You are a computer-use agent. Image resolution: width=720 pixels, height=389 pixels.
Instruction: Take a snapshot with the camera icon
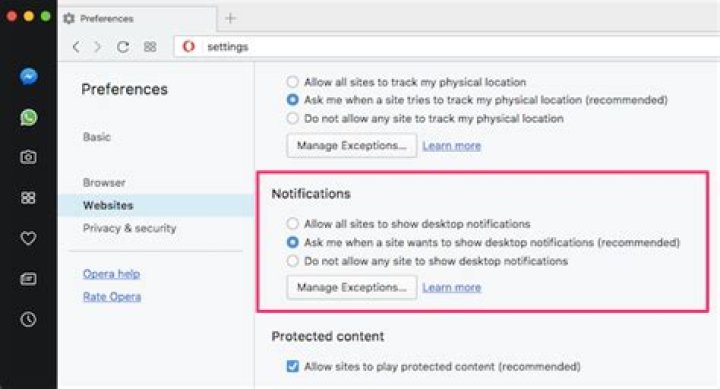(28, 158)
